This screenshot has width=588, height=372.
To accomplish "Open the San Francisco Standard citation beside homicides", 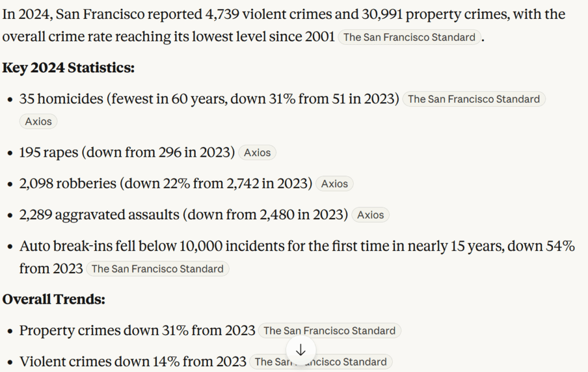I will (474, 99).
